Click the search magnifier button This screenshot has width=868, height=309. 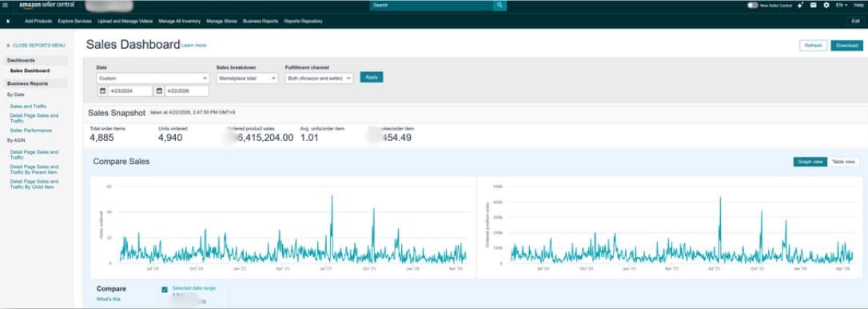point(500,5)
